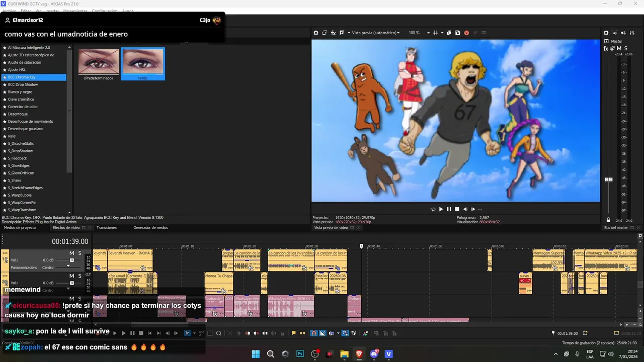Adjust track 1 Panoramización slider
The height and width of the screenshot is (362, 644).
point(68,266)
